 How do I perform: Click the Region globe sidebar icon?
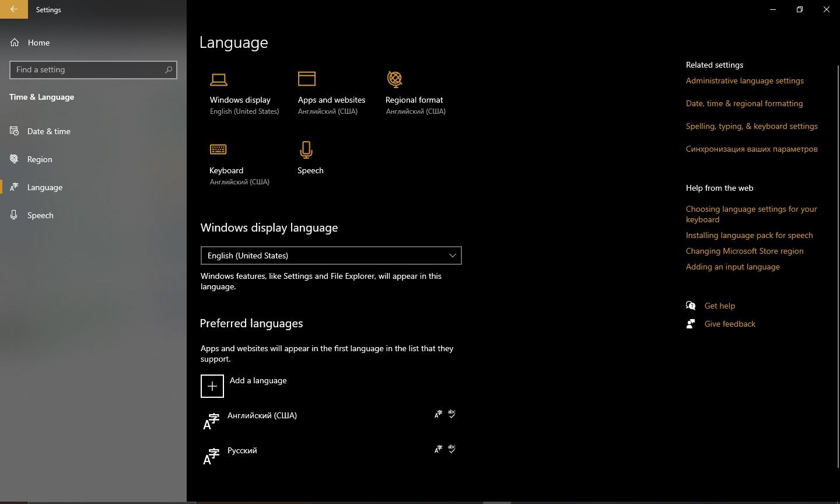click(x=15, y=159)
